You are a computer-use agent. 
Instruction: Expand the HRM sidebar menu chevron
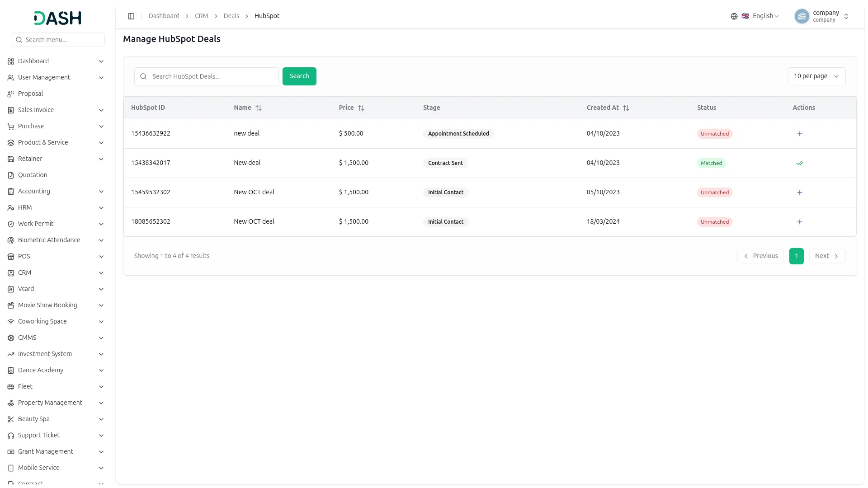point(101,208)
